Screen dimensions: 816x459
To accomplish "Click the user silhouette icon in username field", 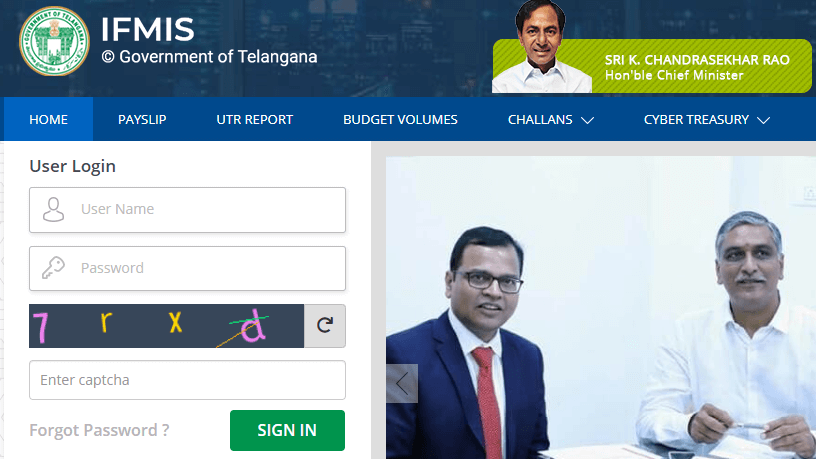I will [x=53, y=210].
